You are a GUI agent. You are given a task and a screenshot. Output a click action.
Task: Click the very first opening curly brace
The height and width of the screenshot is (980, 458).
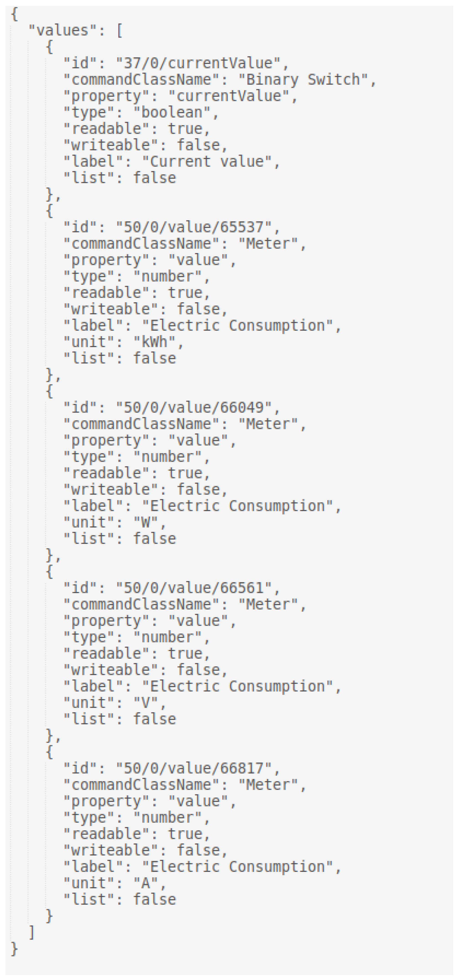[x=15, y=15]
